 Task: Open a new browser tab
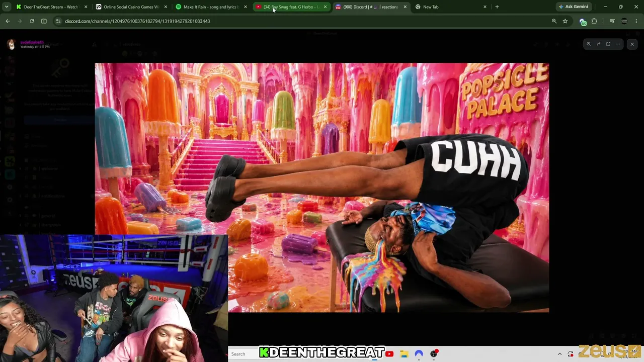[x=497, y=7]
